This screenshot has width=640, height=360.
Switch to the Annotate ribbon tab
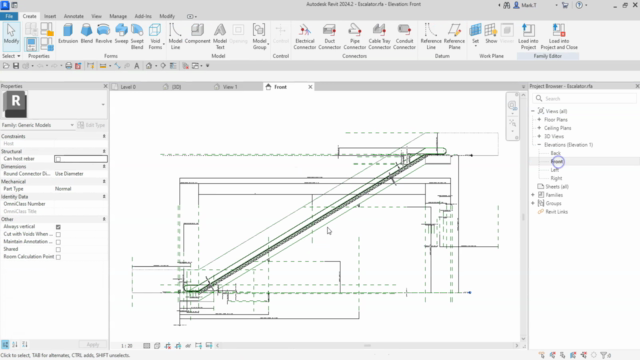tap(73, 16)
